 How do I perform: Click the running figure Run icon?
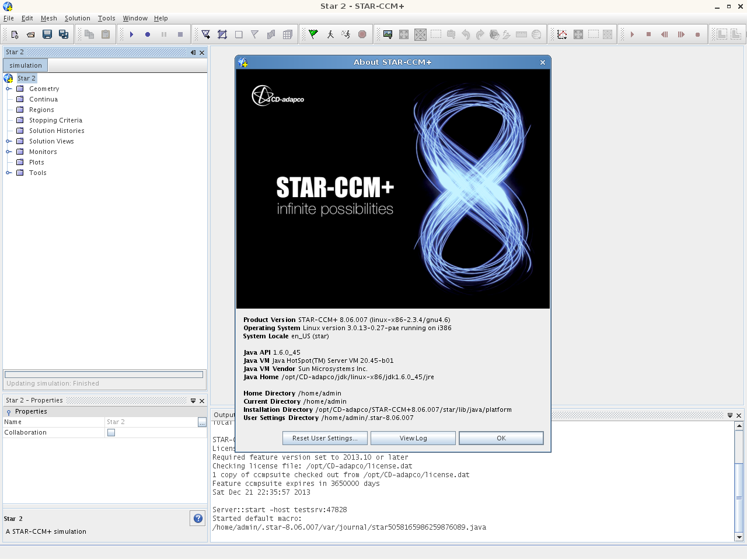click(346, 34)
